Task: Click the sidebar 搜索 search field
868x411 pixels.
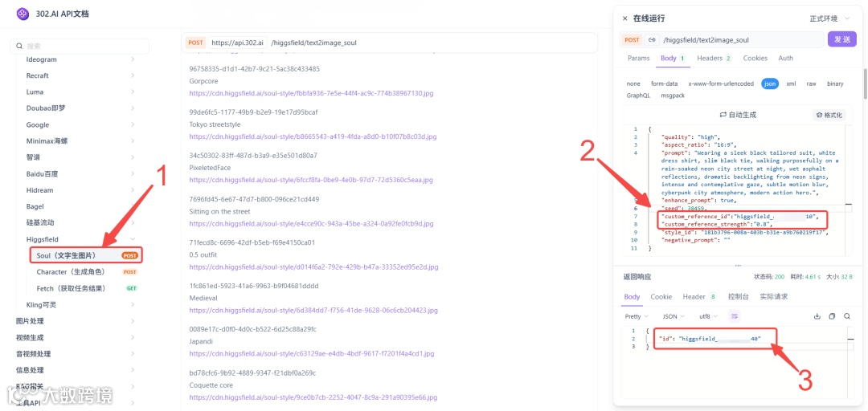Action: tap(80, 46)
